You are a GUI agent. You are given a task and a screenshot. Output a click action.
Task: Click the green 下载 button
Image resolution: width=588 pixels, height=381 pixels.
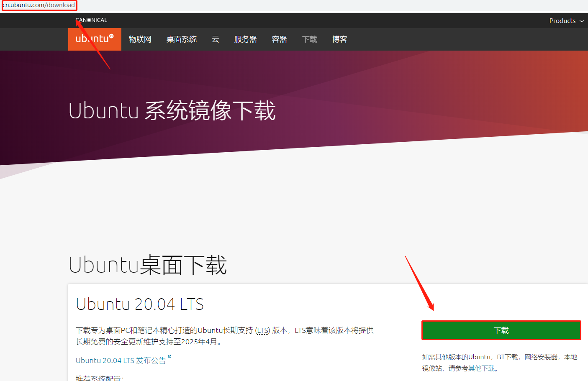point(501,330)
